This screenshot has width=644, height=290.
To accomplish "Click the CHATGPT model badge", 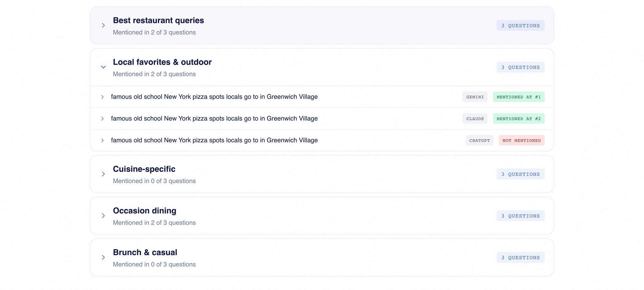I will pos(479,140).
